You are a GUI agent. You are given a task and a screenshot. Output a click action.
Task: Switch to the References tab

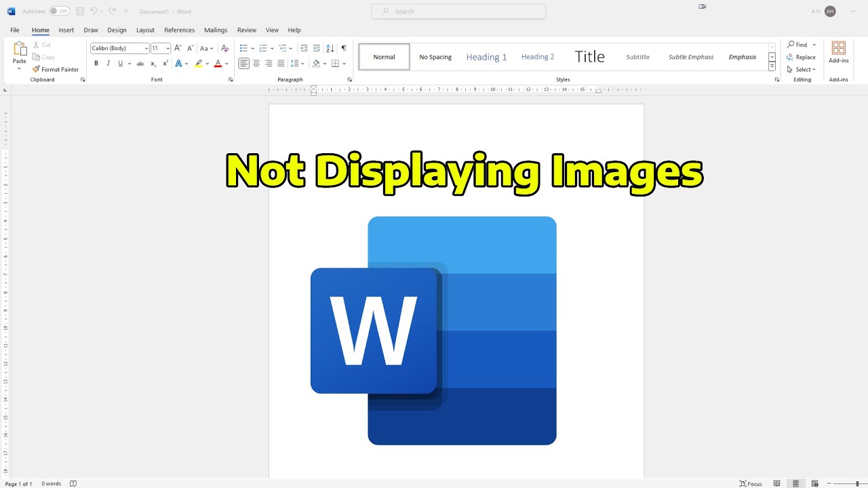coord(180,30)
